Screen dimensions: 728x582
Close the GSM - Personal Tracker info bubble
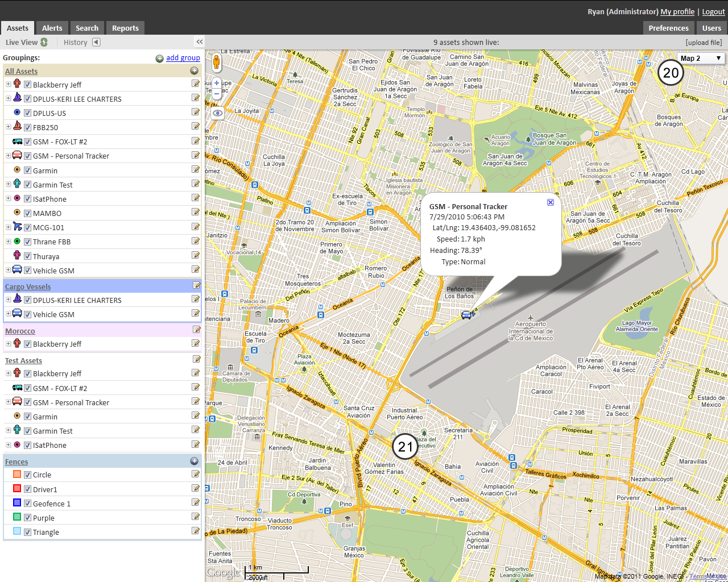pos(550,202)
